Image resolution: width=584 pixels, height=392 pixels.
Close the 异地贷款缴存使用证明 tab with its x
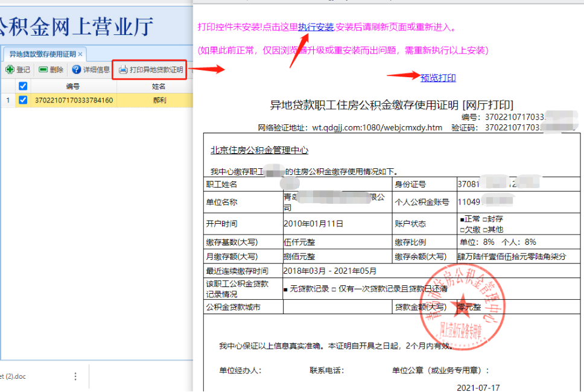[x=80, y=54]
